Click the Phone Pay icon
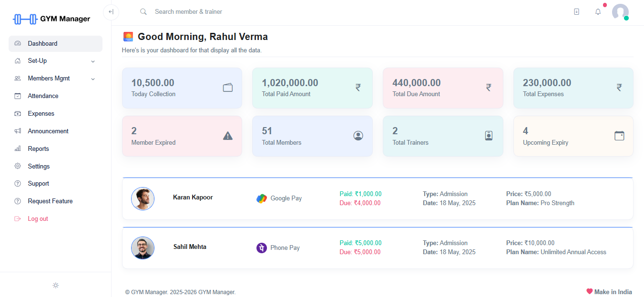This screenshot has width=644, height=297. pyautogui.click(x=262, y=247)
